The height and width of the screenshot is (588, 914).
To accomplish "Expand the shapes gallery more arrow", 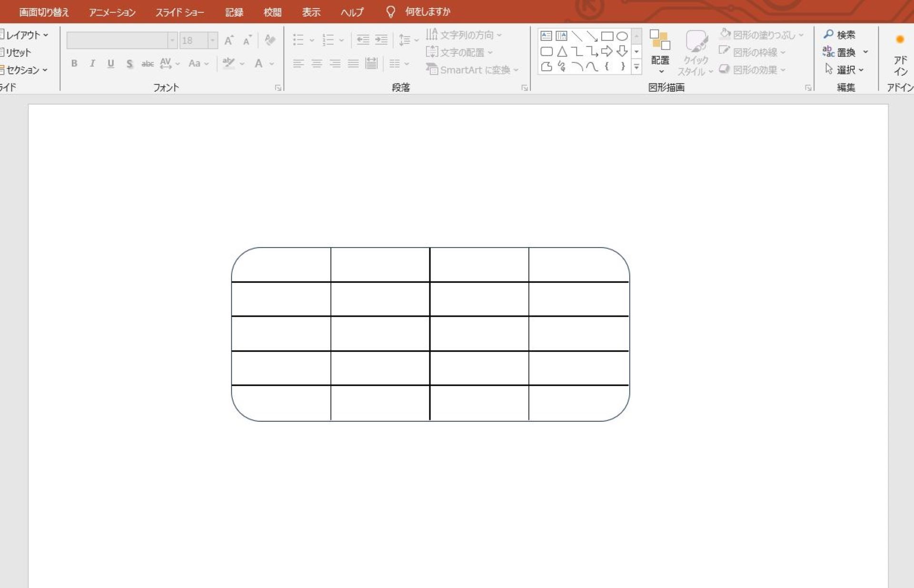I will [x=636, y=67].
